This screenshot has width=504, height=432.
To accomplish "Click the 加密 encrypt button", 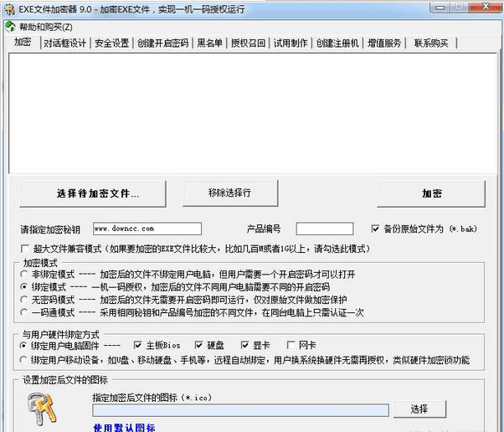I will coord(431,193).
